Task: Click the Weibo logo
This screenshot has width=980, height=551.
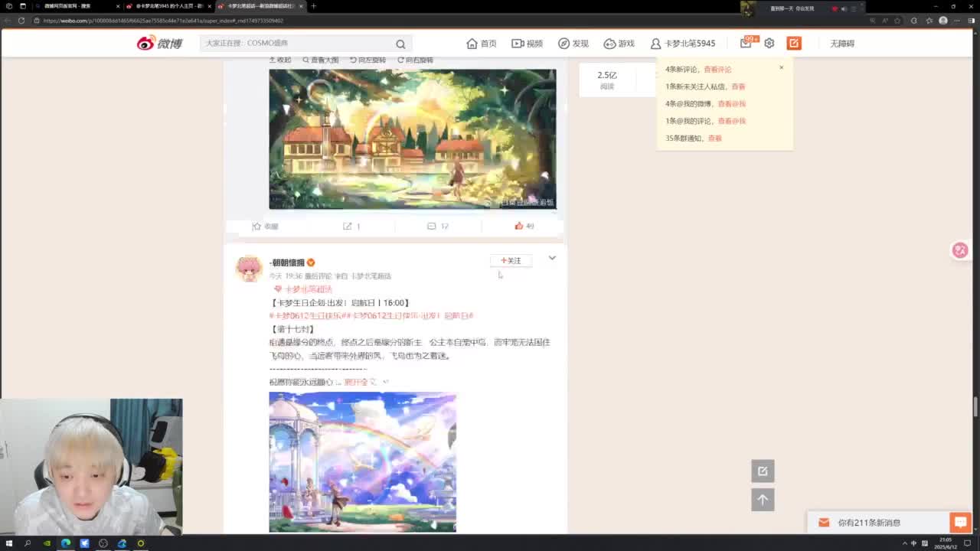Action: coord(159,44)
